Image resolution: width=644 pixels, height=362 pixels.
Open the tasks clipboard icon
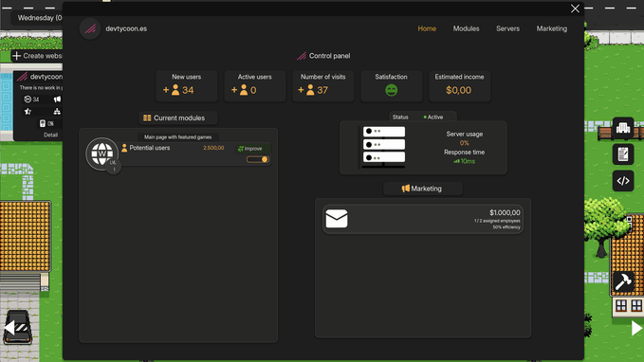tap(623, 154)
